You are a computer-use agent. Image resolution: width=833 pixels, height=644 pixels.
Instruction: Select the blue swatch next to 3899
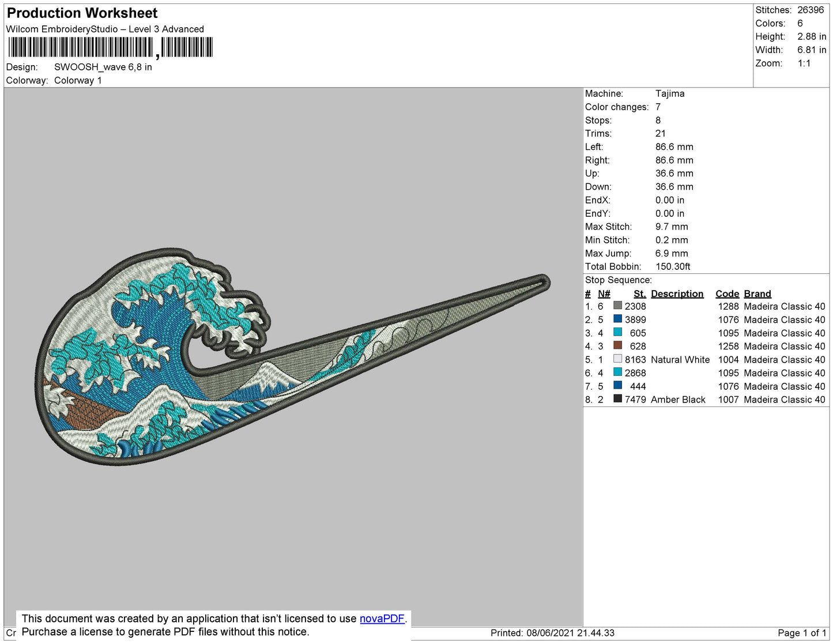617,319
